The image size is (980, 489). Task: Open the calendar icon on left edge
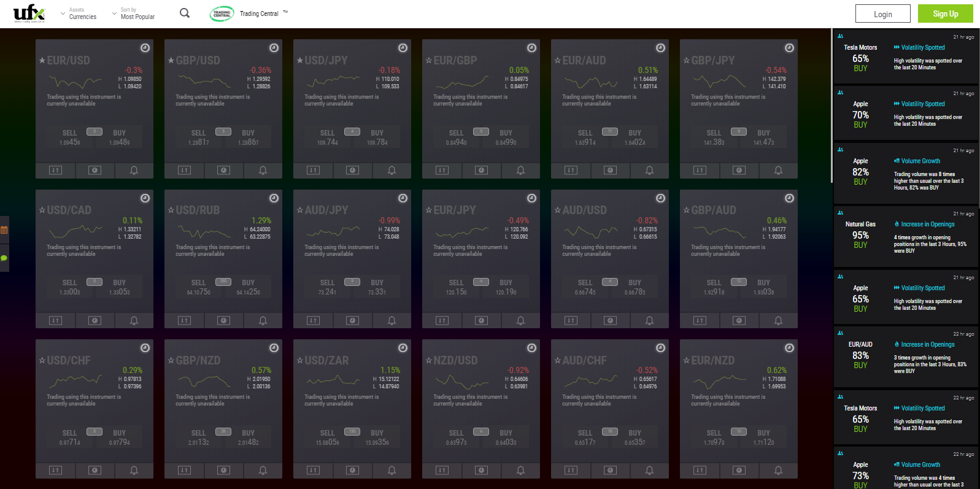pyautogui.click(x=4, y=230)
